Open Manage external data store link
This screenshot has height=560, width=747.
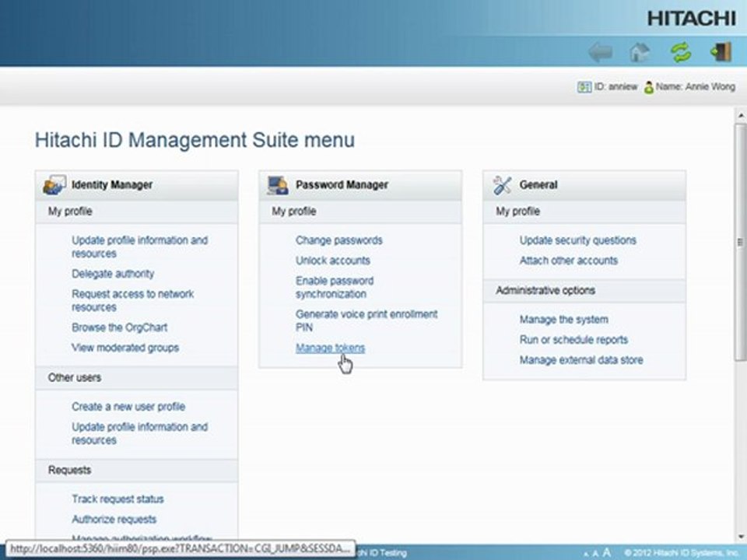point(581,360)
